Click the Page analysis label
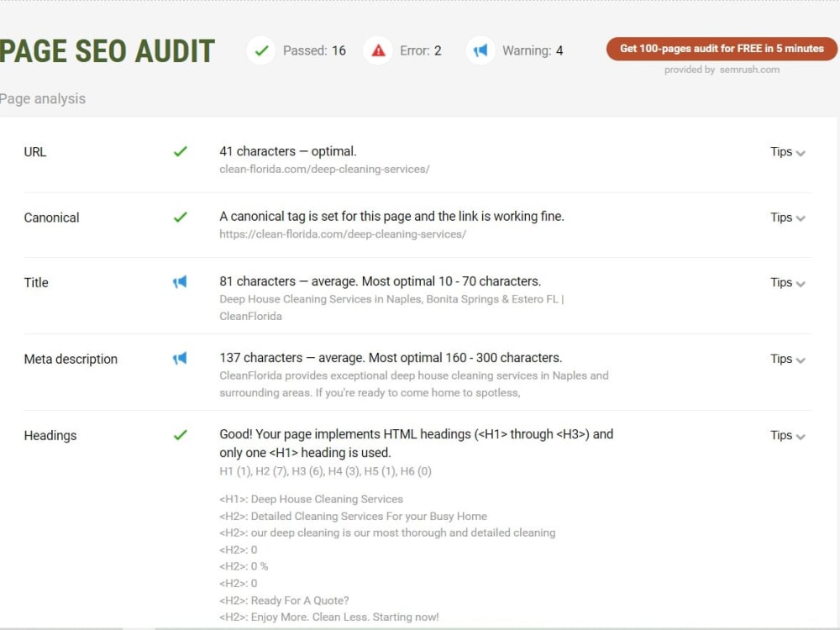Image resolution: width=840 pixels, height=630 pixels. click(43, 99)
